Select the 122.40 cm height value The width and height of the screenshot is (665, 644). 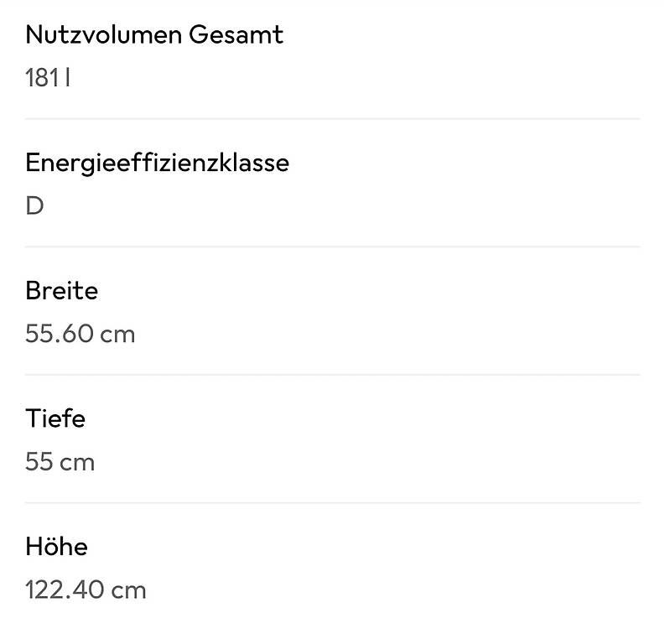(x=86, y=589)
